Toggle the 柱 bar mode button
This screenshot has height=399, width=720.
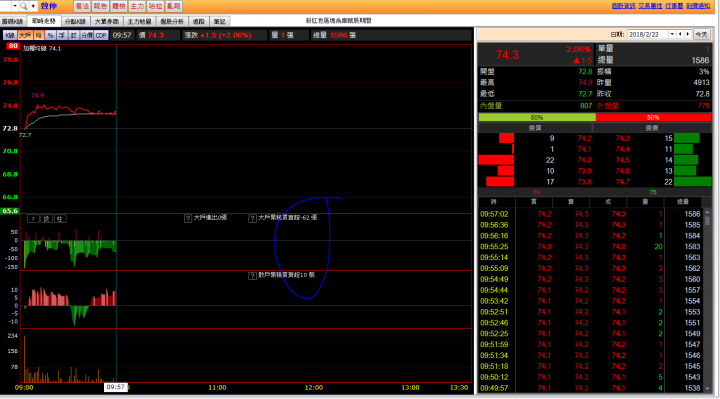[60, 219]
